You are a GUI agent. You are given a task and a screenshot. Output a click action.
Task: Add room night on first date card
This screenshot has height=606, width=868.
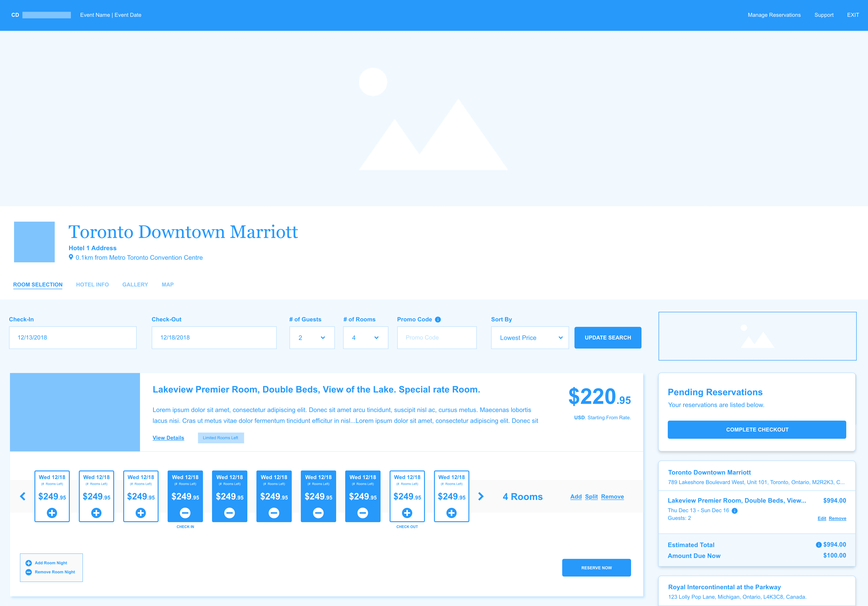coord(52,513)
